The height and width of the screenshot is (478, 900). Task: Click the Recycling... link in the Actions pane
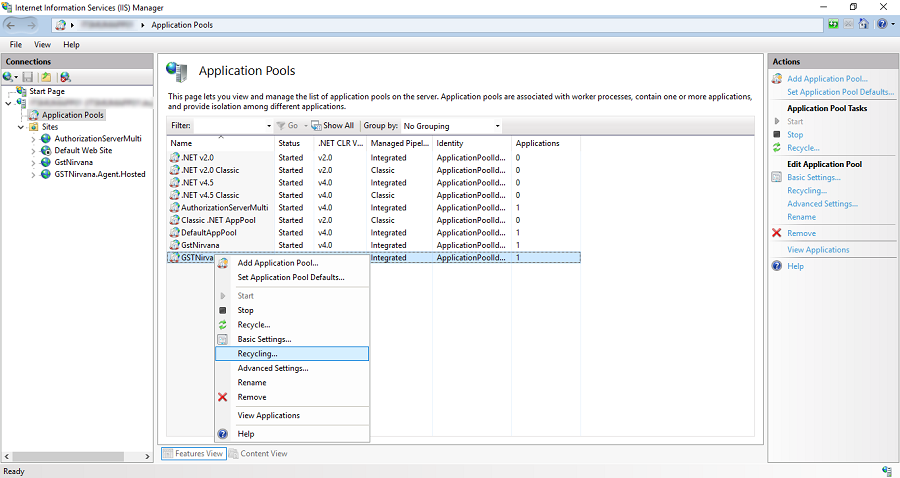point(807,191)
